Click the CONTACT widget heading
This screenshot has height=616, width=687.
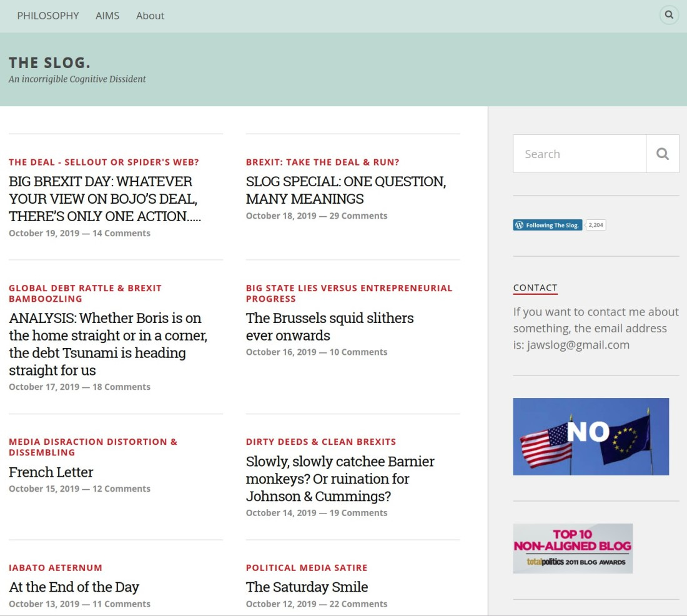535,287
